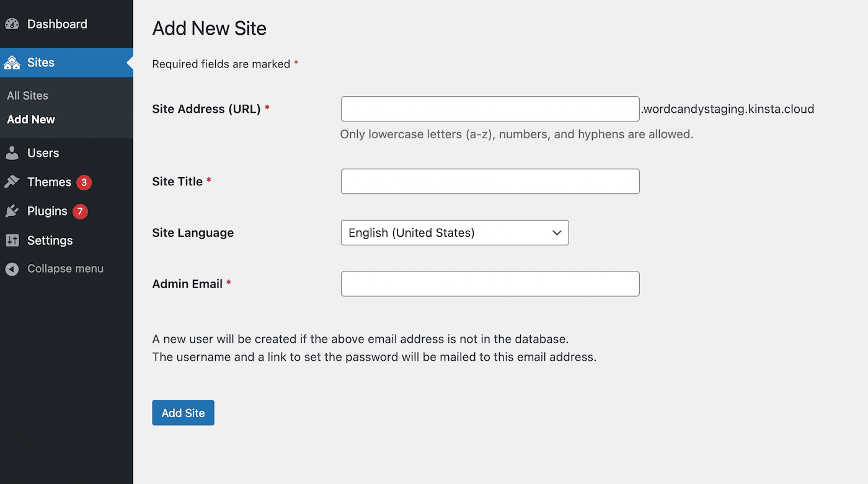
Task: Select the Add New submenu item
Action: [31, 120]
